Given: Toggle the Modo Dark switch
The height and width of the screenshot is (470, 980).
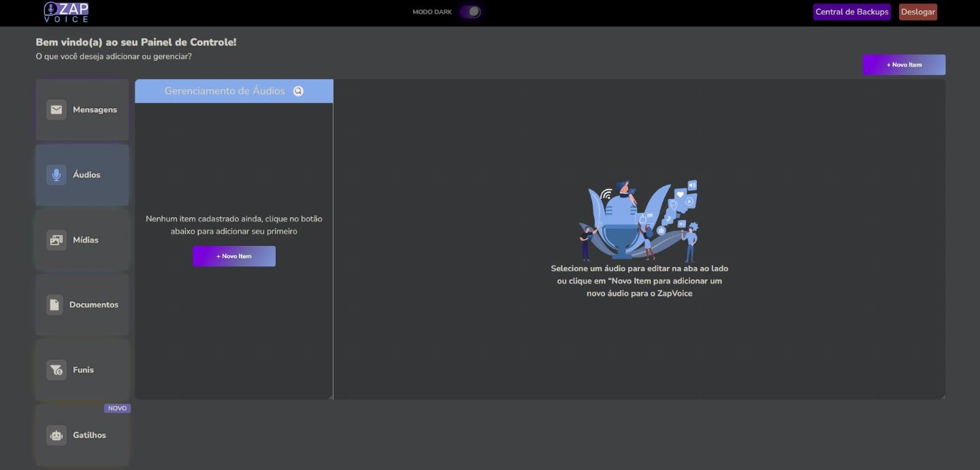Looking at the screenshot, I should (x=470, y=12).
